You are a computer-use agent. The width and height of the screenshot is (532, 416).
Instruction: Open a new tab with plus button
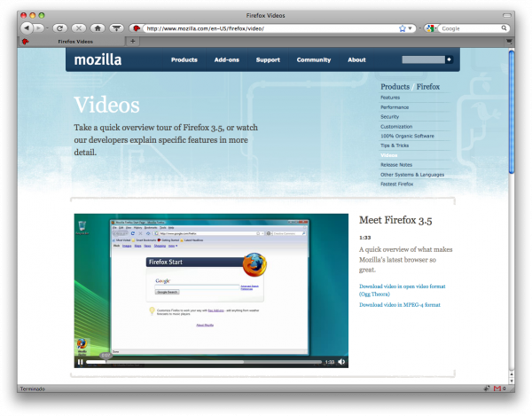[x=133, y=41]
